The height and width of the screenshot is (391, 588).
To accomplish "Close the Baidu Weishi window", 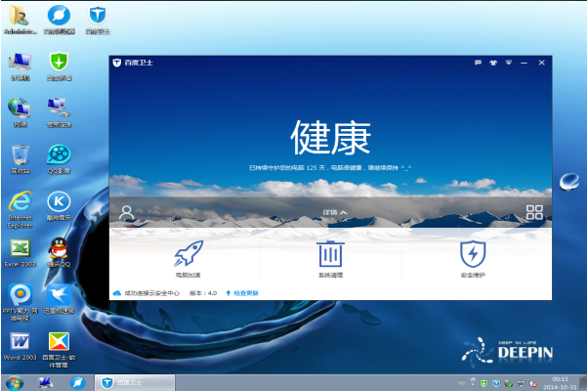I will (541, 63).
